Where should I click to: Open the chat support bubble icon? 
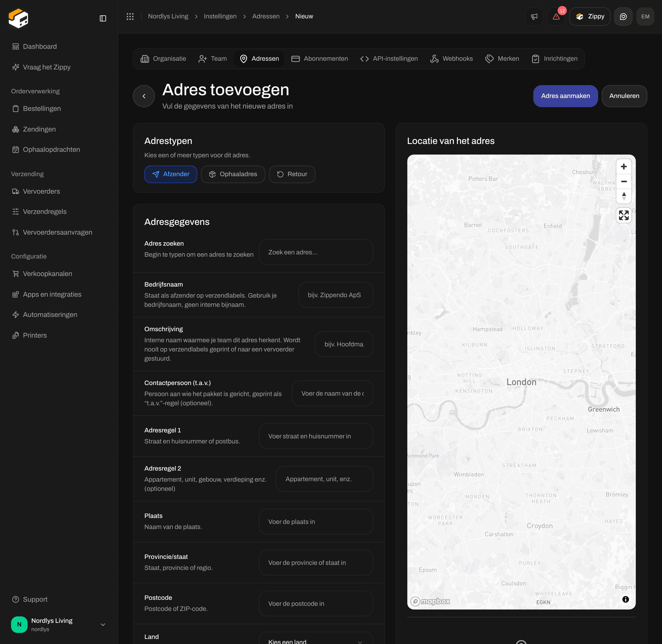tap(623, 17)
